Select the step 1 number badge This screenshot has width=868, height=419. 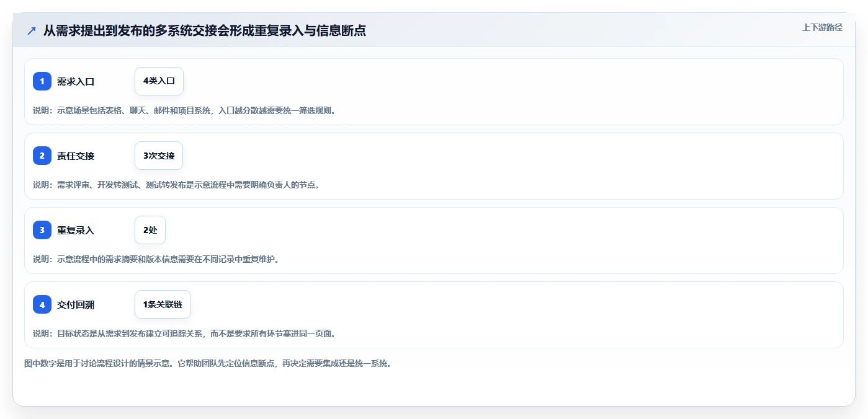click(x=42, y=81)
